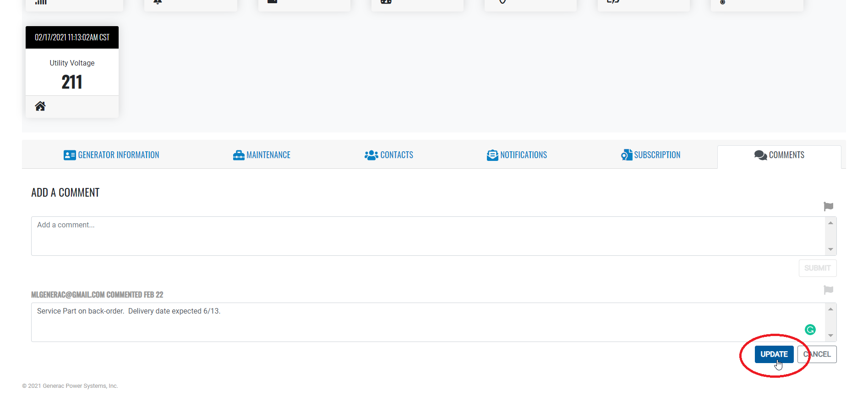The width and height of the screenshot is (868, 397).
Task: Click the MLGENERAC@GMAIL.COM COMMENTED FEB 22 header
Action: coord(97,295)
